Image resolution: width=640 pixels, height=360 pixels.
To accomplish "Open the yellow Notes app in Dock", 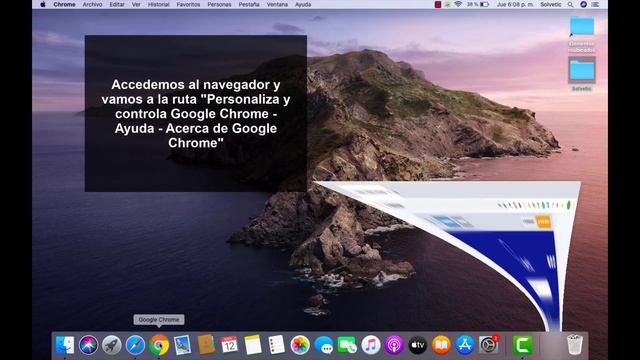I will pos(253,345).
